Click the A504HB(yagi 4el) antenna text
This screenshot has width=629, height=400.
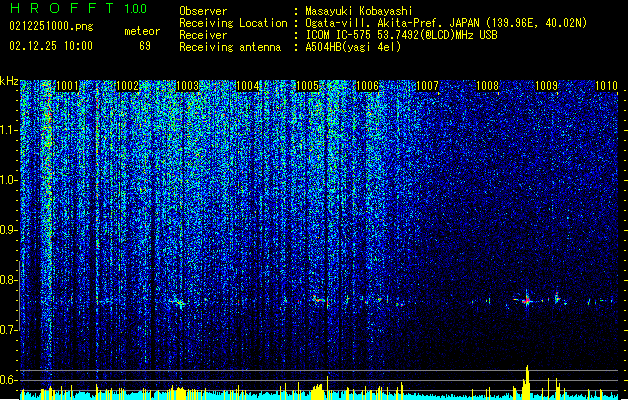click(353, 47)
